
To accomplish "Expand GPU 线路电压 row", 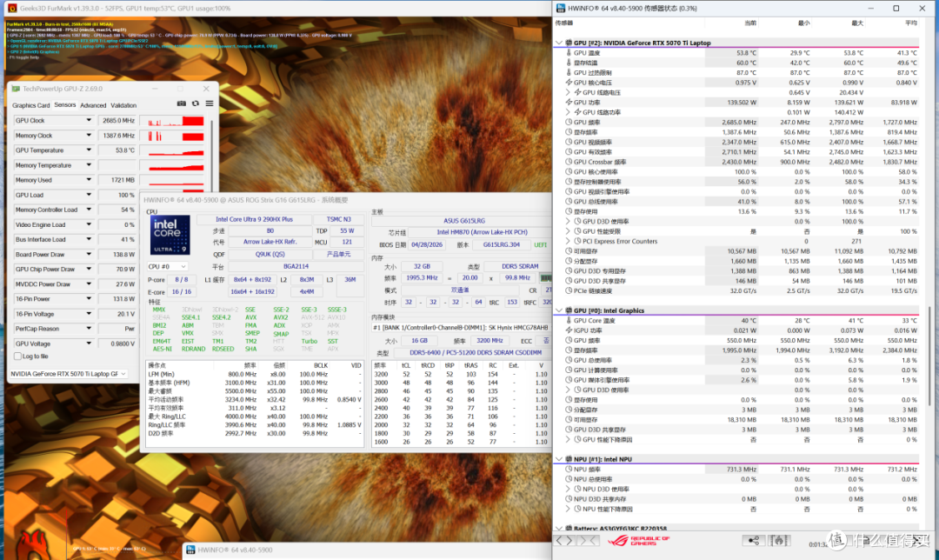I will click(569, 92).
